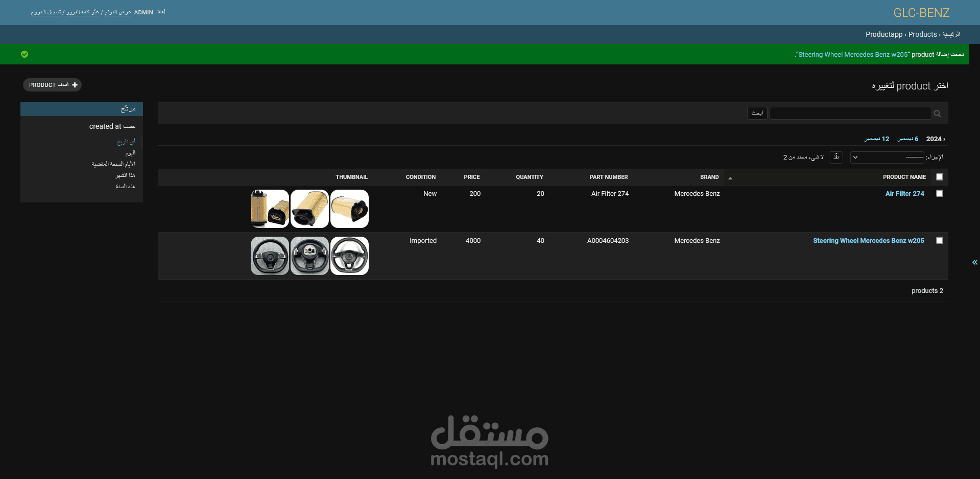This screenshot has width=980, height=479.
Task: Click the plus icon on Add Product button
Action: 75,85
